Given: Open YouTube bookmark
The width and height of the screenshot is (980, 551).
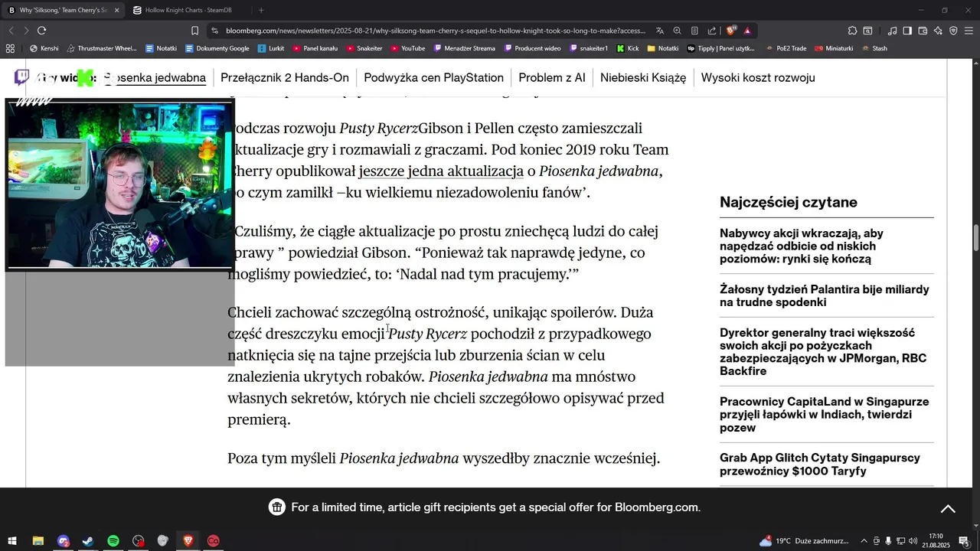Looking at the screenshot, I should tap(407, 48).
